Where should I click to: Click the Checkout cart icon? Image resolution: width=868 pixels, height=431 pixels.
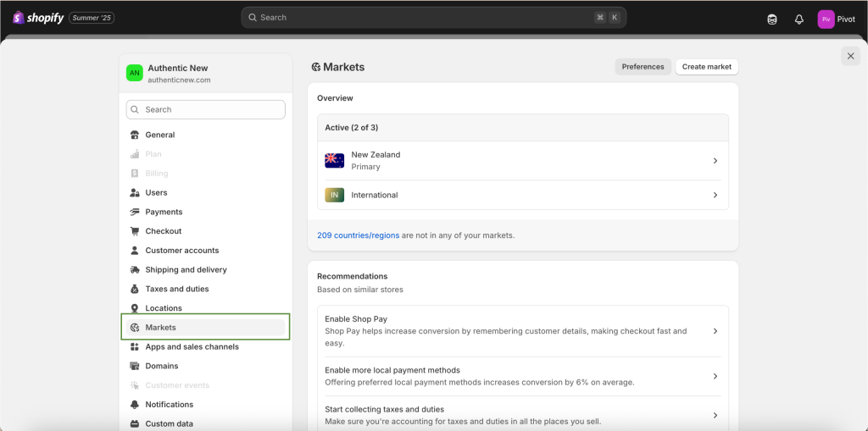pyautogui.click(x=135, y=231)
